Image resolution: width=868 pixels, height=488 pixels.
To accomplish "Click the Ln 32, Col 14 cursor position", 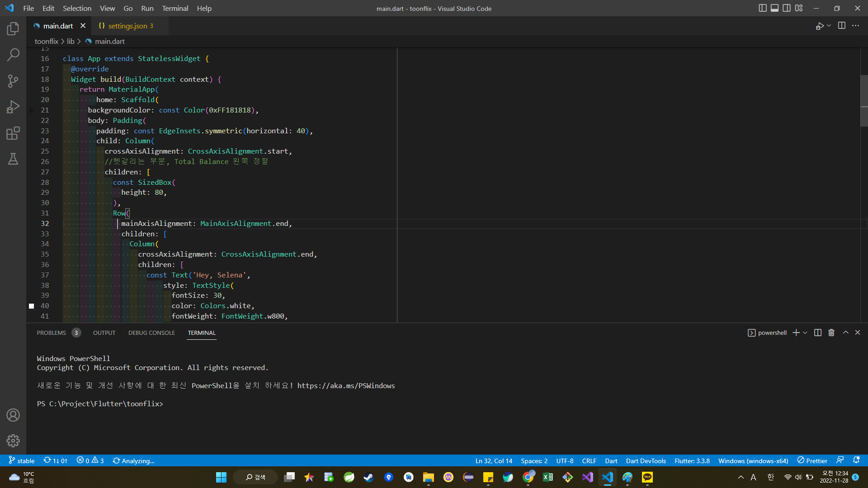I will [x=494, y=460].
